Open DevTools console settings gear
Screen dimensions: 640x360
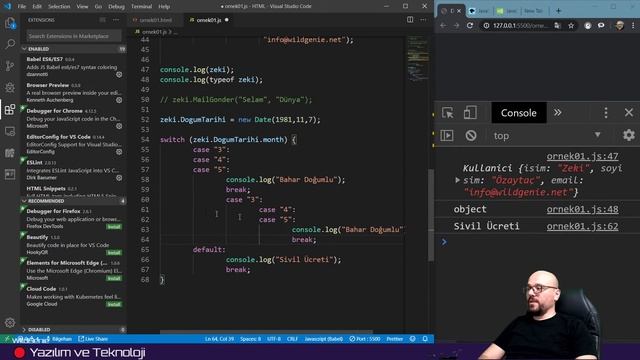click(629, 135)
